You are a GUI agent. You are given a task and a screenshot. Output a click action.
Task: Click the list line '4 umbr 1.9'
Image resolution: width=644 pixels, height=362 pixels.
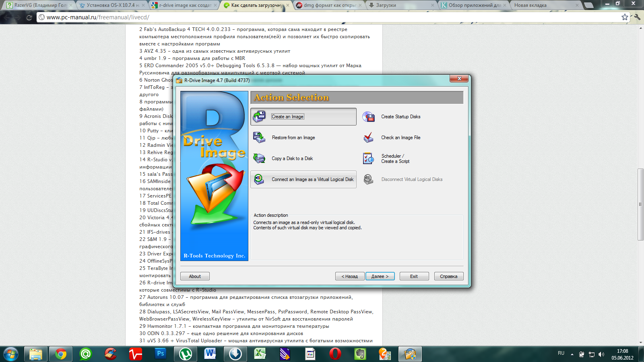coord(192,58)
